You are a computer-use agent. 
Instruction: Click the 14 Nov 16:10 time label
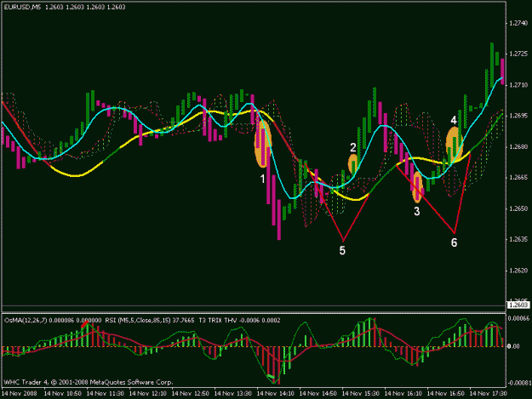point(403,394)
